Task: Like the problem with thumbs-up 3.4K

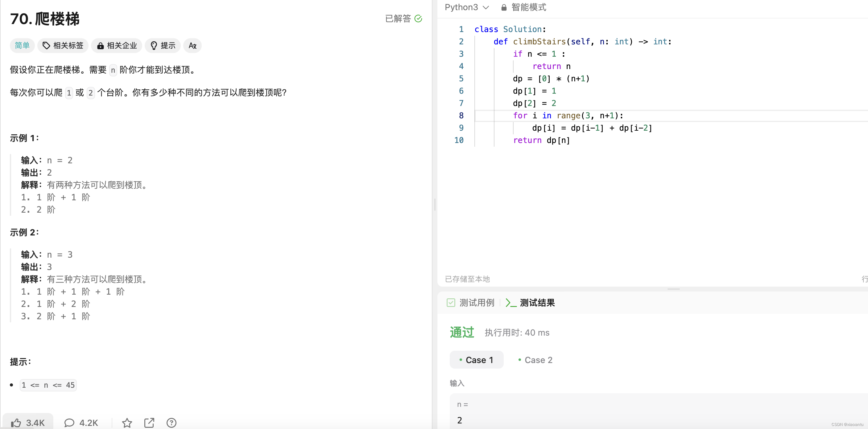Action: coord(28,422)
